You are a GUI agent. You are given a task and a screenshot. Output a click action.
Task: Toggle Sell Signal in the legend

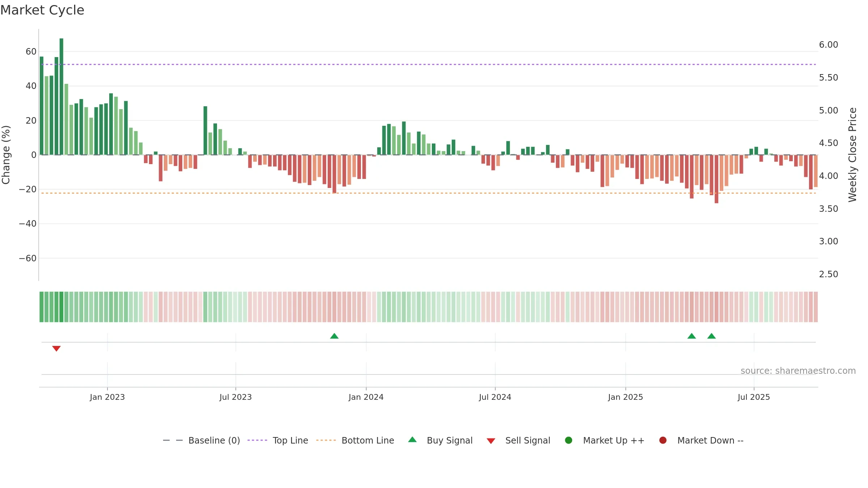518,440
